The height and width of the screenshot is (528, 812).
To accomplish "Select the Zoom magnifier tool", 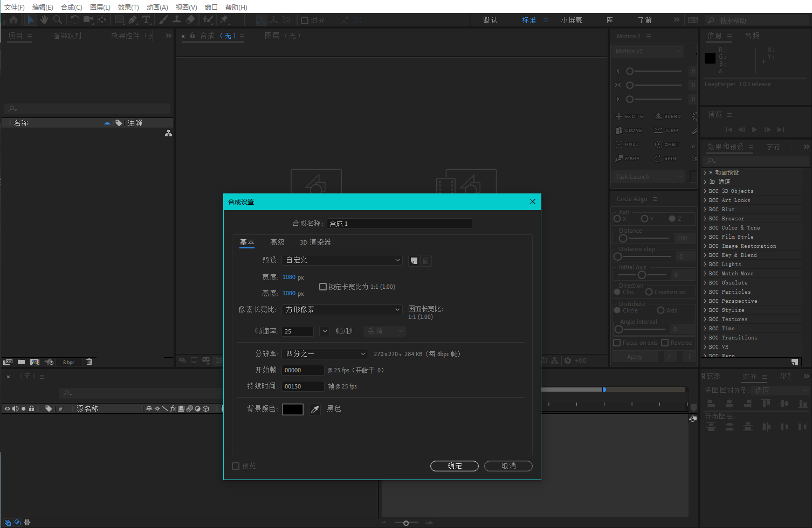I will point(58,20).
